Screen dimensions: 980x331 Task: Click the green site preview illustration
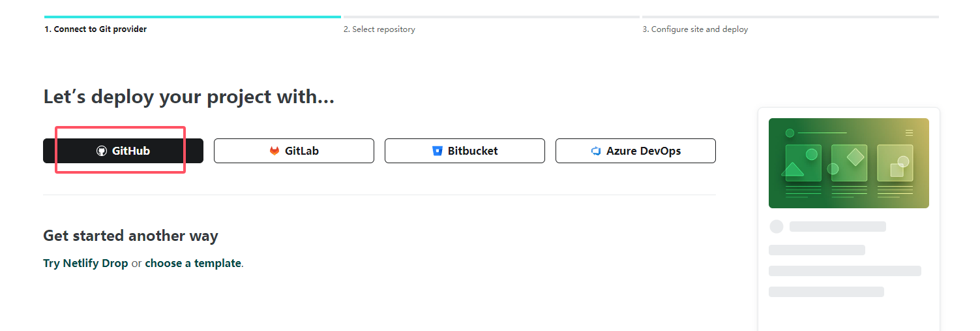[848, 163]
